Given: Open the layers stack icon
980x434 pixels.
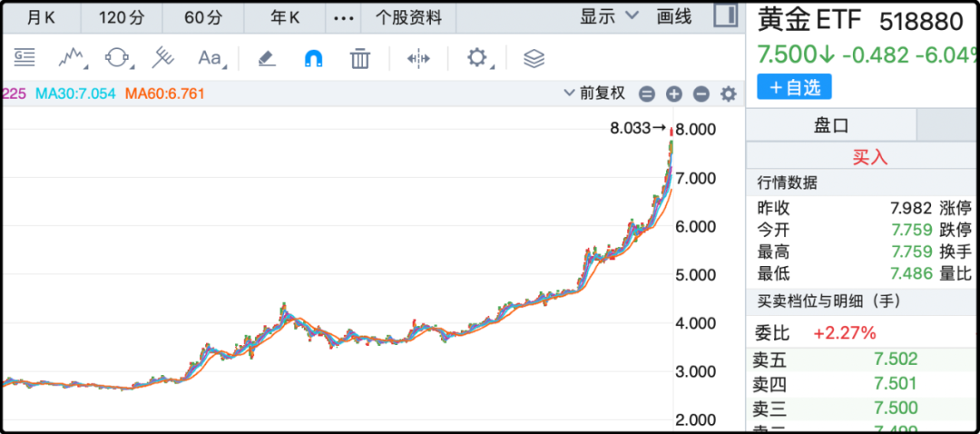Looking at the screenshot, I should (534, 58).
